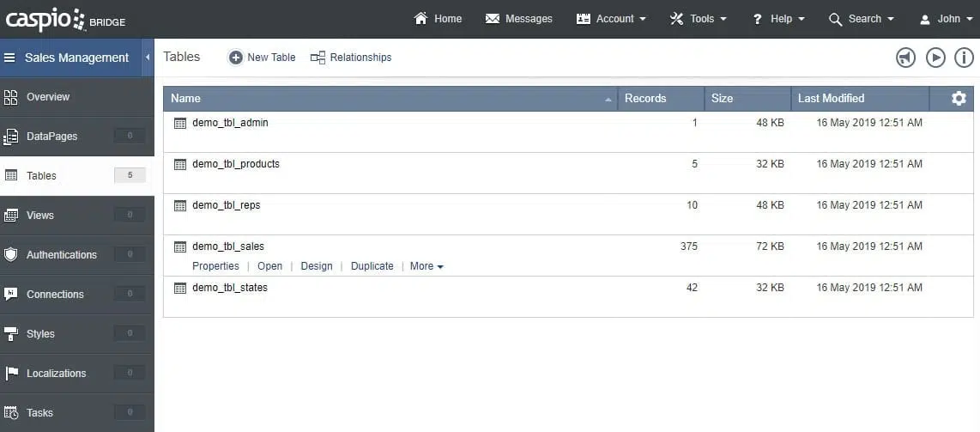Select the demo_tbl_products table row
Screen dimensions: 980x432
(x=236, y=164)
